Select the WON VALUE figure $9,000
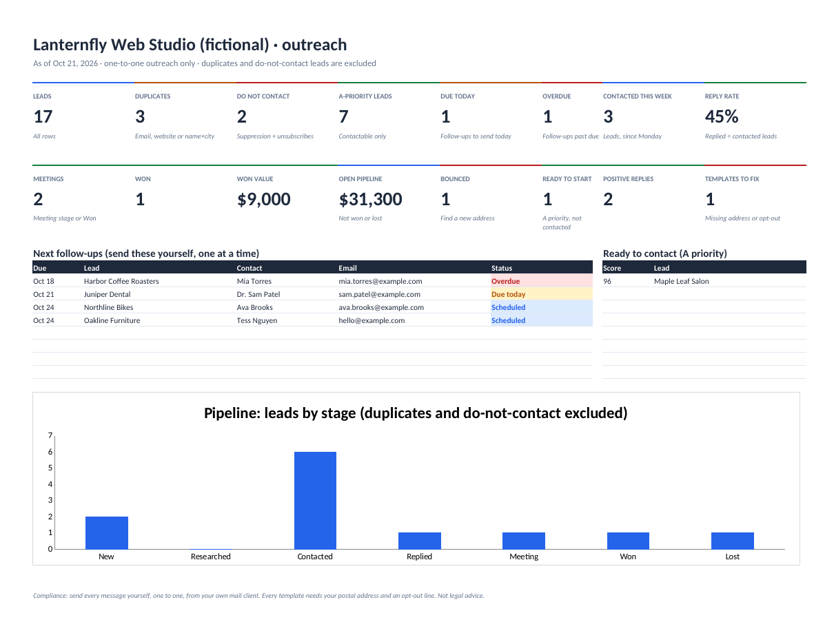 (264, 199)
